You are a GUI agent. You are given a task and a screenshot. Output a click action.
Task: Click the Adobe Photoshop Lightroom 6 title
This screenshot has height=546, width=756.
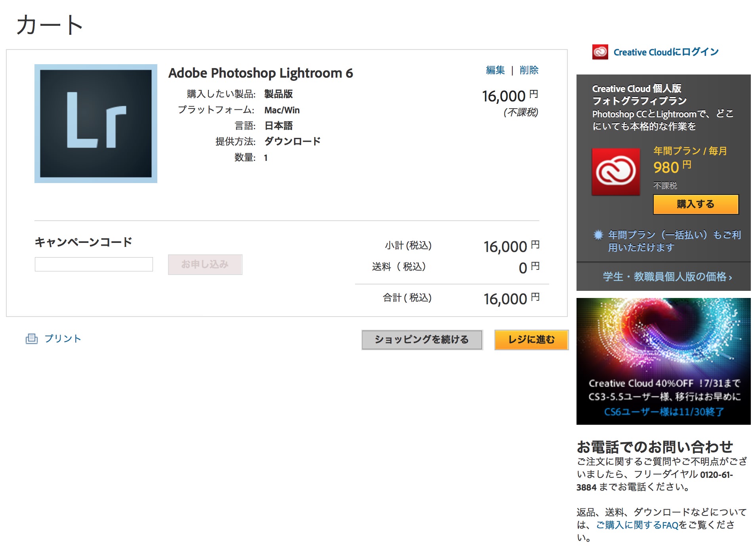click(x=261, y=73)
